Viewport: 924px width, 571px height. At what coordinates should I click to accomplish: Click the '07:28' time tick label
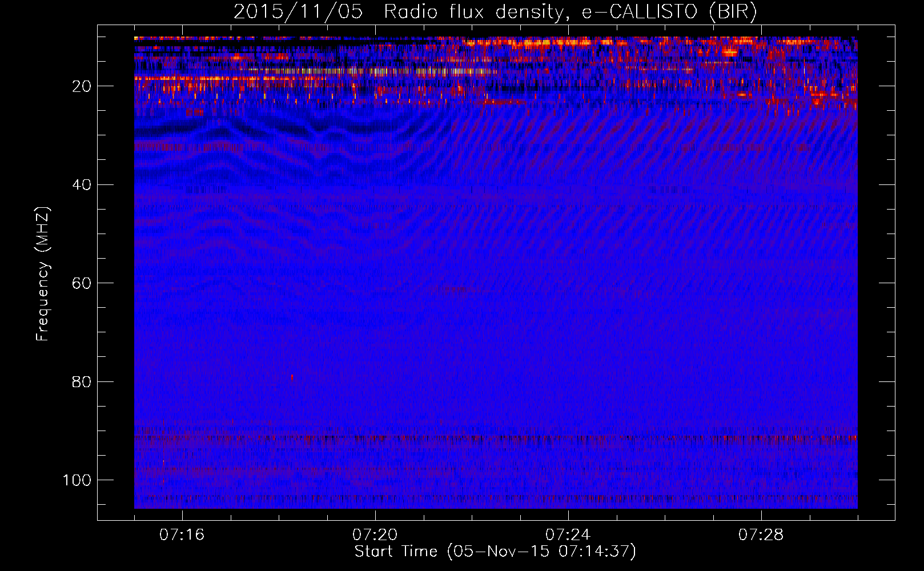[x=761, y=534]
